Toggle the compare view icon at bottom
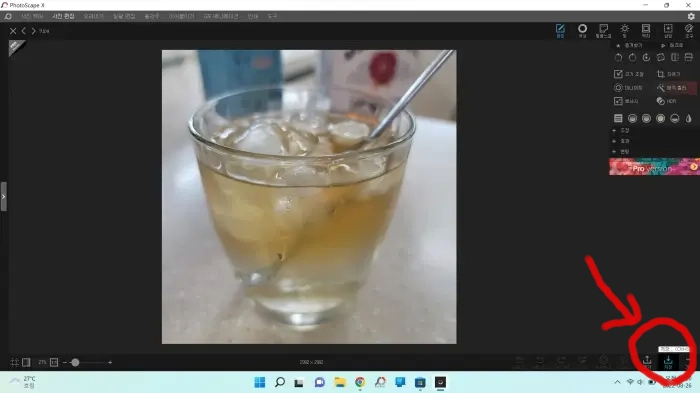700x393 pixels. coord(26,362)
